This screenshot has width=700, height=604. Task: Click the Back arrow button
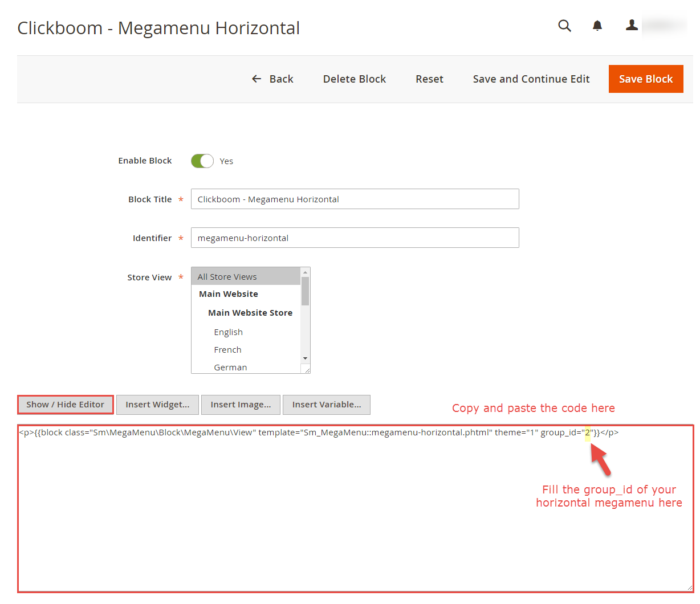pyautogui.click(x=272, y=79)
